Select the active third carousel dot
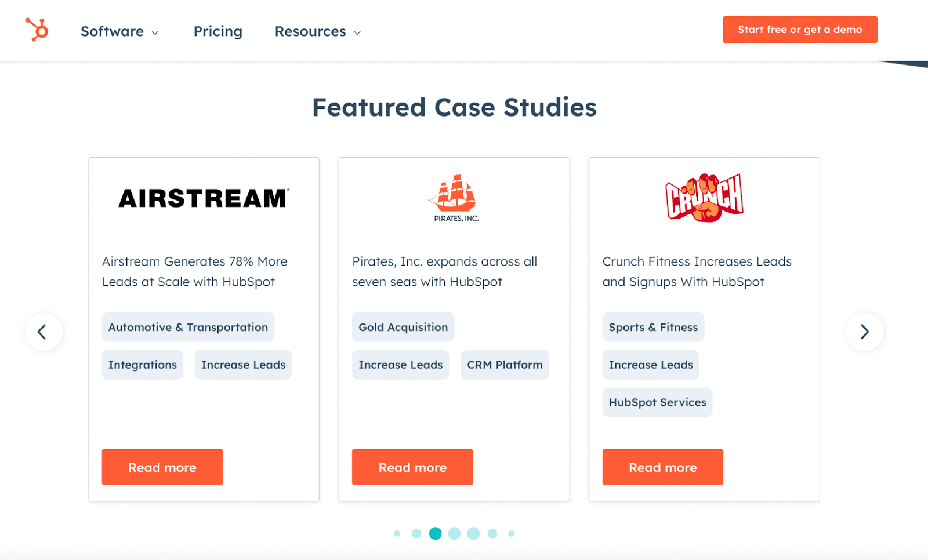The width and height of the screenshot is (928, 560). click(435, 533)
